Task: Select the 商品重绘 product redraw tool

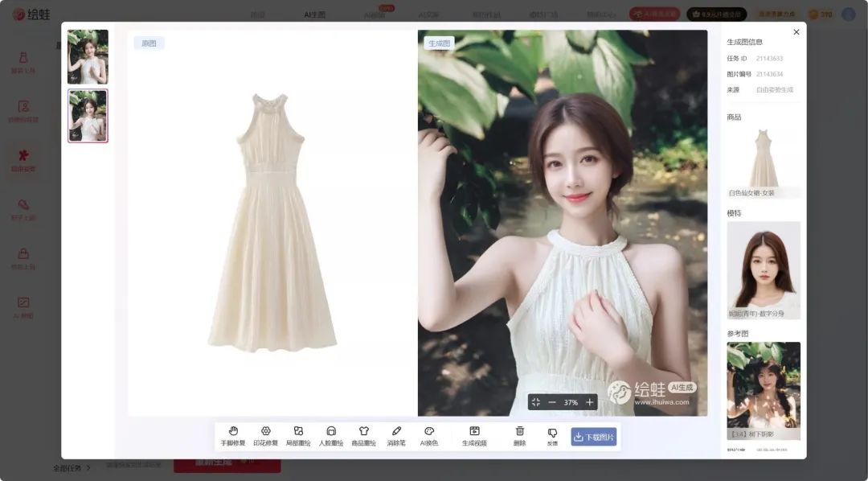Action: click(x=364, y=436)
